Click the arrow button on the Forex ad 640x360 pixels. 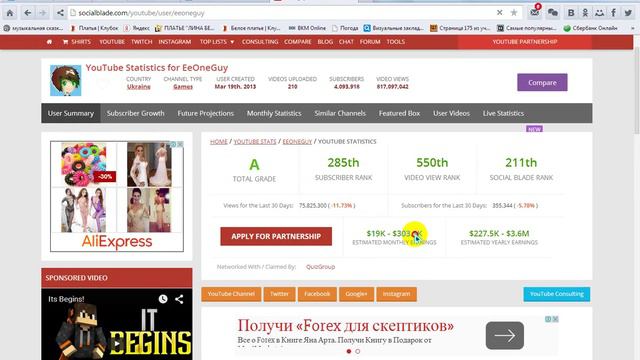[x=505, y=336]
